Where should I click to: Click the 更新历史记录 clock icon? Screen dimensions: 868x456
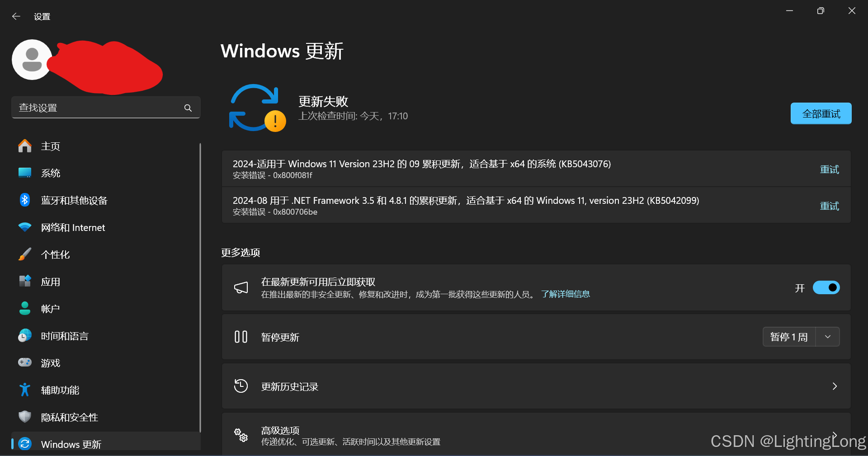pyautogui.click(x=241, y=386)
